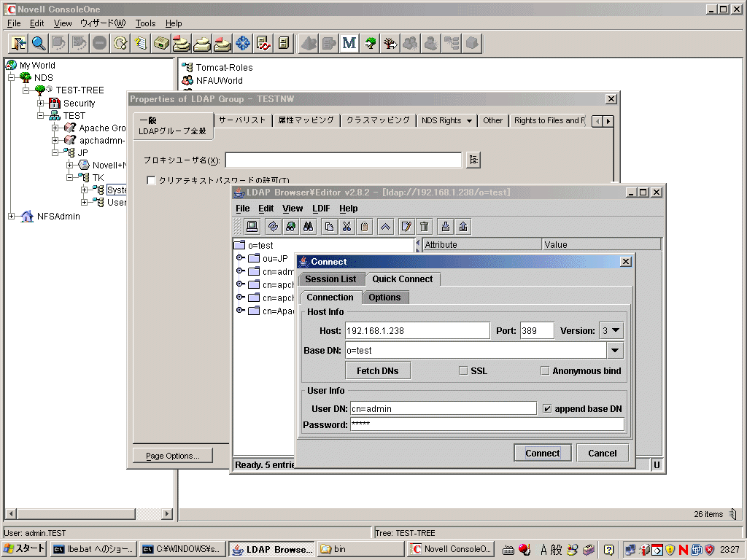Expand the cn=adm entry in LDAP Browser tree

click(240, 271)
